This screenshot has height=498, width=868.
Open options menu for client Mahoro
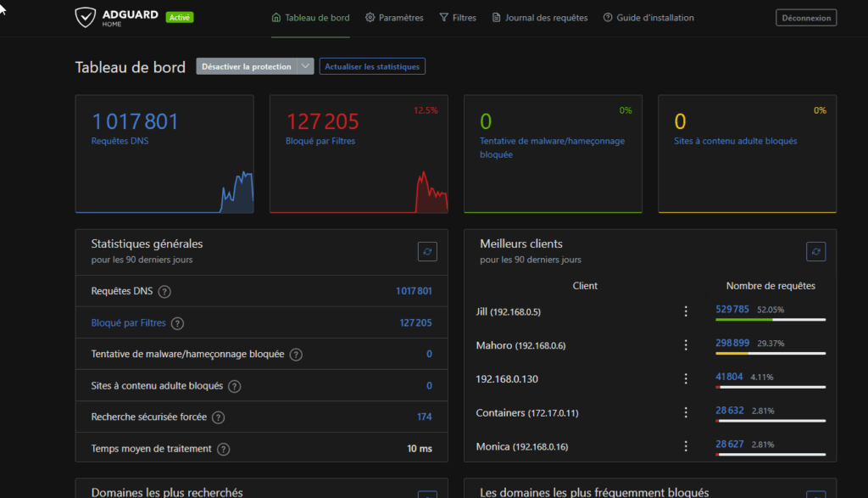(686, 345)
